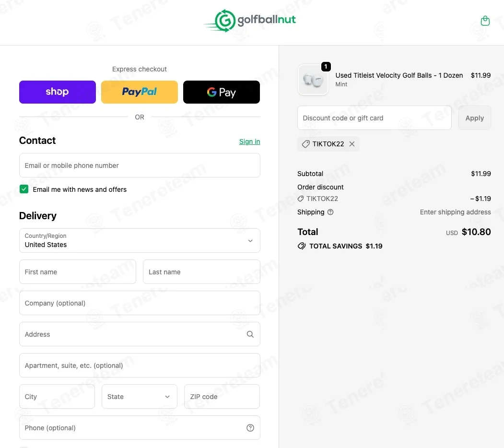Viewport: 504px width, 448px height.
Task: Open the phone field help icon
Action: (250, 428)
